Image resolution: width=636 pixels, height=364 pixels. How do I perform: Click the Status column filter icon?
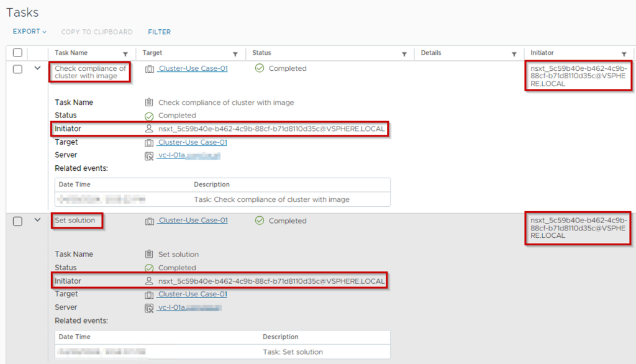[x=404, y=54]
